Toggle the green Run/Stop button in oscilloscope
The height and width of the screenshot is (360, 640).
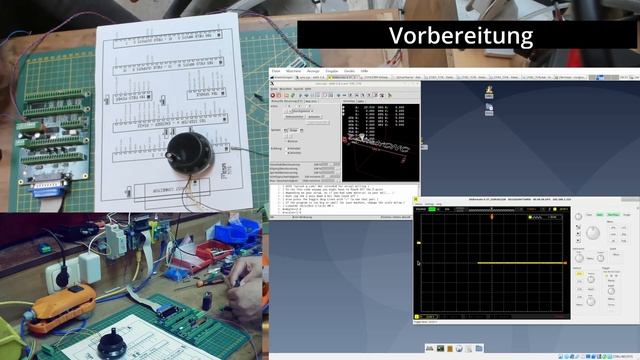click(613, 215)
